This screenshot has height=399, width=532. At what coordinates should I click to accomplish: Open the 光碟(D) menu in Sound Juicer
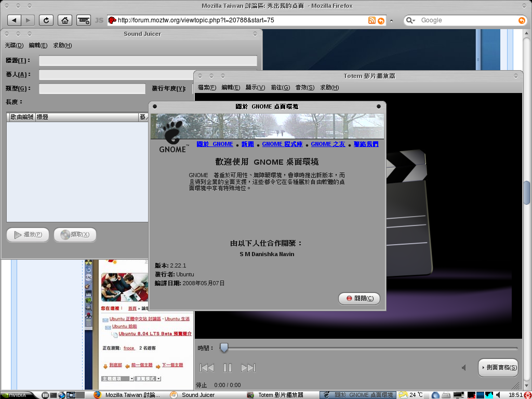pyautogui.click(x=15, y=45)
